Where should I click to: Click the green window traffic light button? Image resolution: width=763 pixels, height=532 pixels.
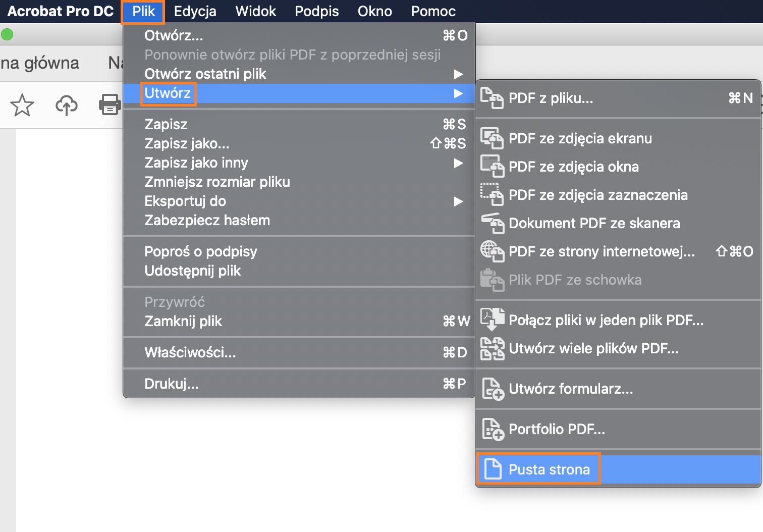(7, 33)
